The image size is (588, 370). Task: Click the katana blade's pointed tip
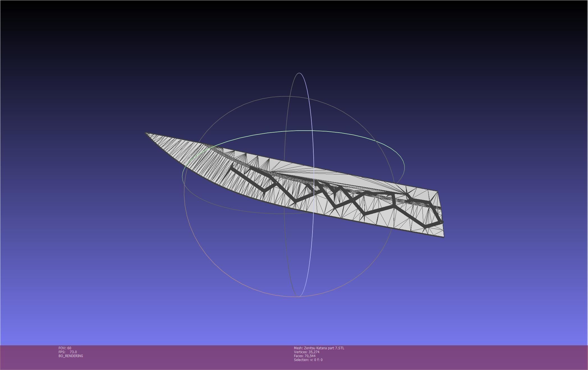pos(146,133)
